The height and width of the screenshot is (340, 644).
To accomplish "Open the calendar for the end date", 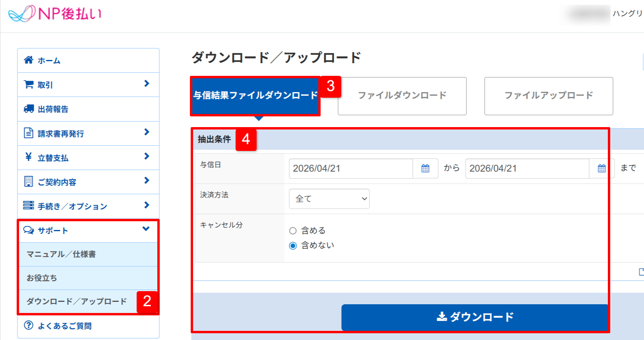I will (602, 168).
